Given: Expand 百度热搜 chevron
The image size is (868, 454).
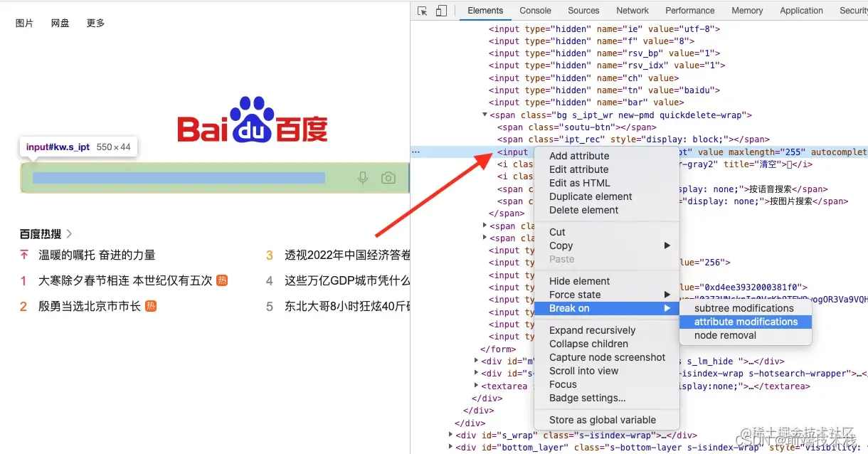Looking at the screenshot, I should [x=69, y=233].
